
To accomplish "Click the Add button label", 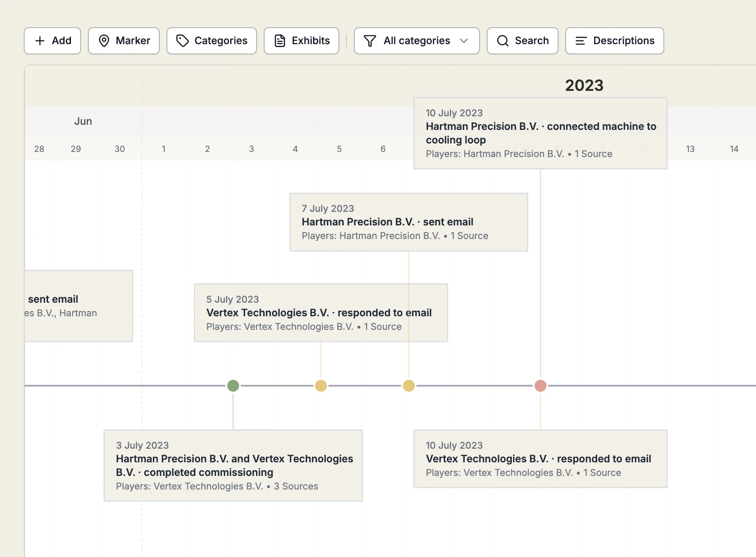I will [x=62, y=41].
